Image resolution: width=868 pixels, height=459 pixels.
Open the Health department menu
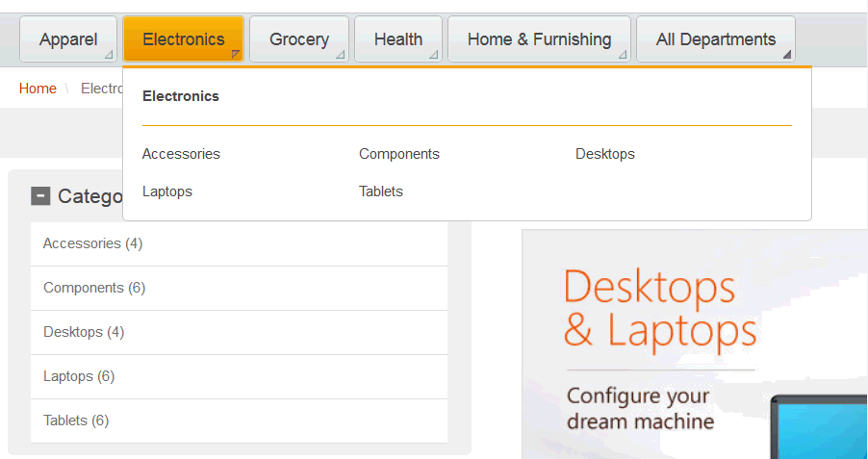point(398,39)
